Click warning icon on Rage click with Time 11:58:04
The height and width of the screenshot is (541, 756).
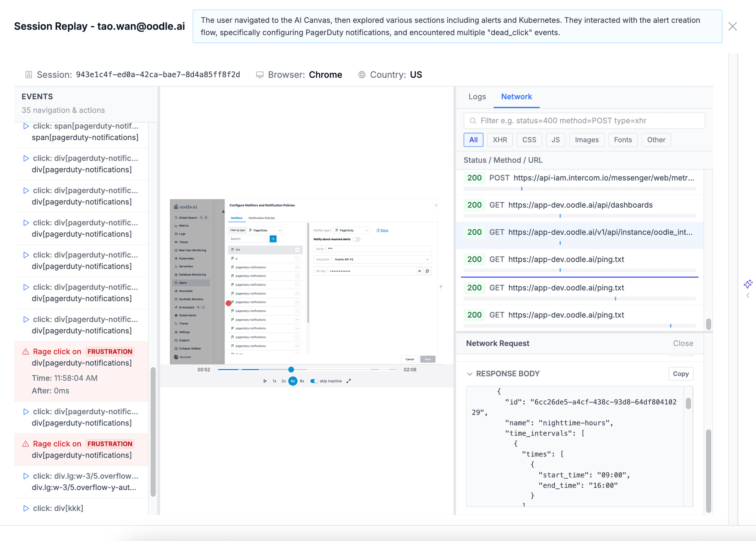pyautogui.click(x=25, y=352)
